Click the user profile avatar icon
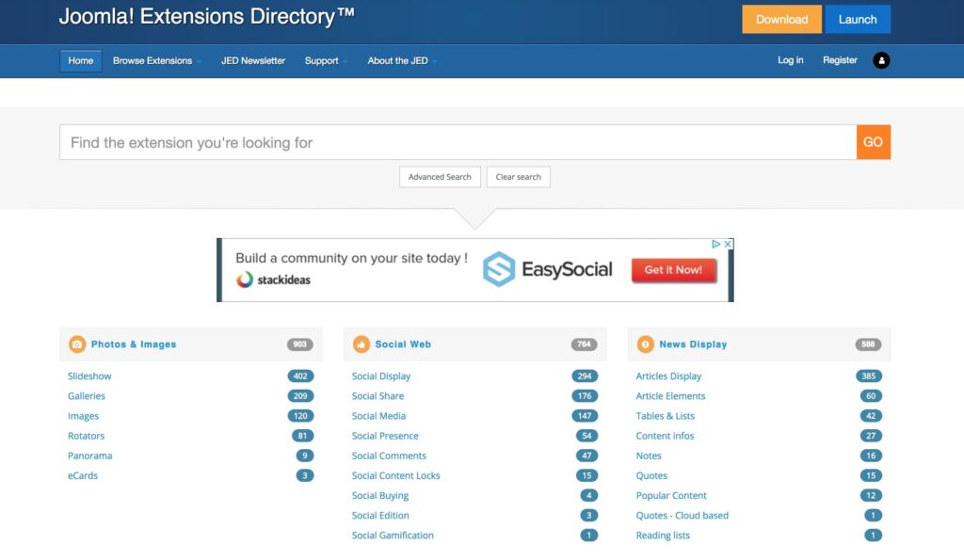The width and height of the screenshot is (964, 560). click(x=881, y=60)
